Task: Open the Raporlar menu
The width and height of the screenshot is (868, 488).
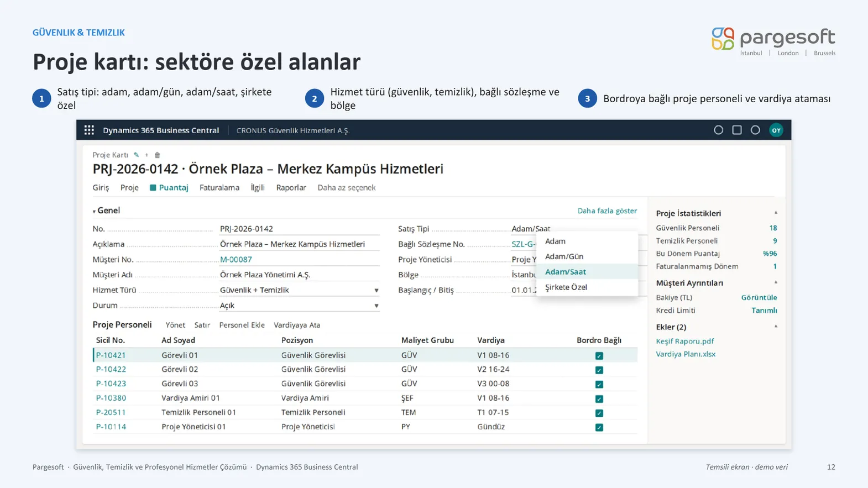Action: pos(291,187)
